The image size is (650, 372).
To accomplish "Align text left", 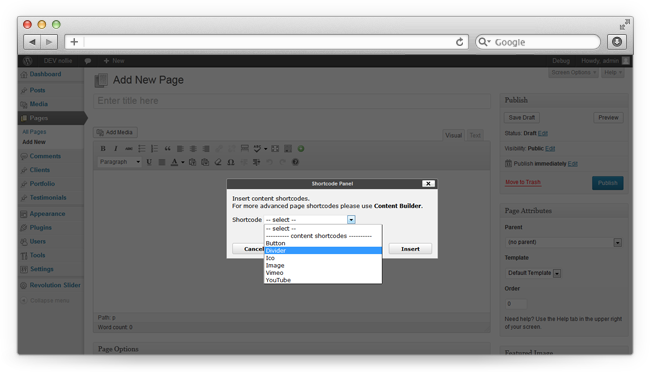I will [x=180, y=148].
